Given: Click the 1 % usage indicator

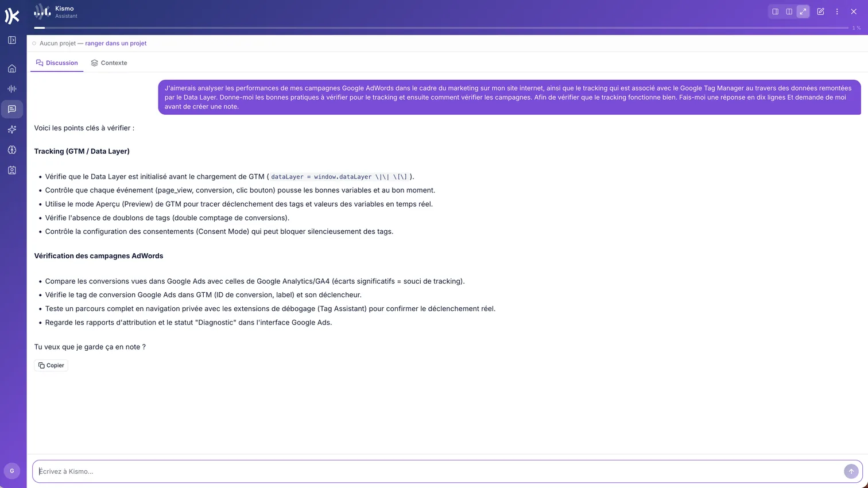Looking at the screenshot, I should [x=856, y=28].
